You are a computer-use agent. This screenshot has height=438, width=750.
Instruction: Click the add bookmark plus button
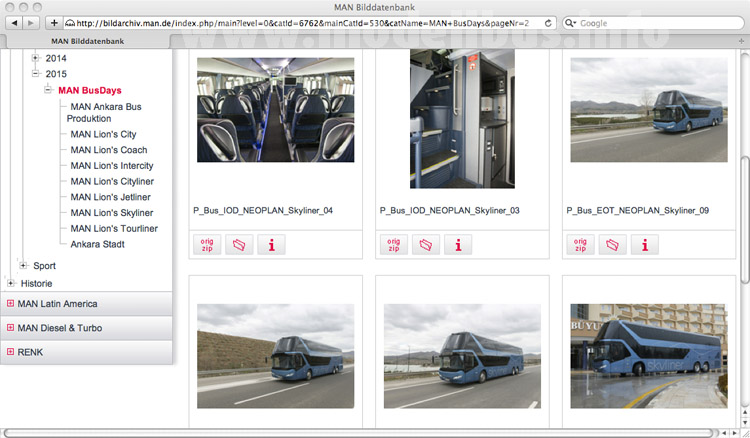click(x=54, y=22)
